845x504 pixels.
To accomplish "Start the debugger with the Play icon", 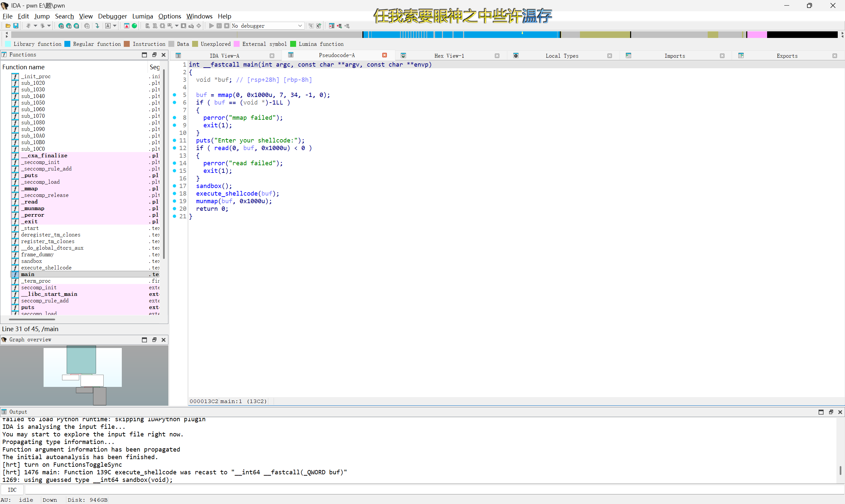I will click(x=211, y=25).
